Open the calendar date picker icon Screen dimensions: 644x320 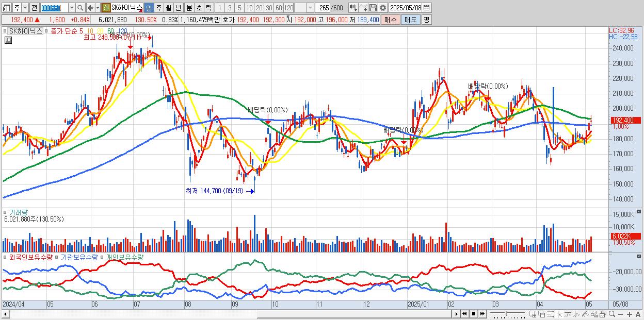426,8
